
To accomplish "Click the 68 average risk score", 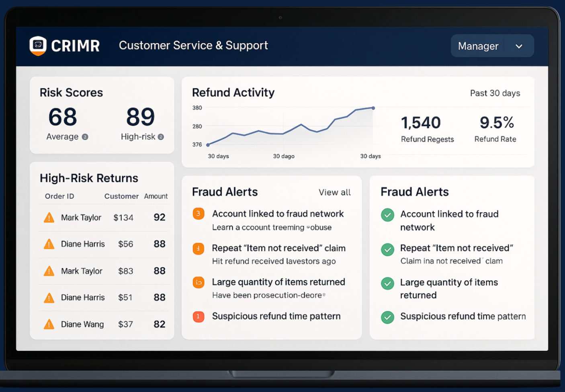I will (x=63, y=117).
